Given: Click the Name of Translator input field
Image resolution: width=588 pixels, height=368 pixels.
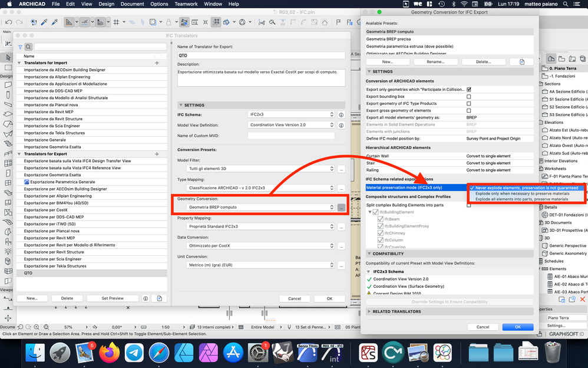Looking at the screenshot, I should tap(261, 55).
